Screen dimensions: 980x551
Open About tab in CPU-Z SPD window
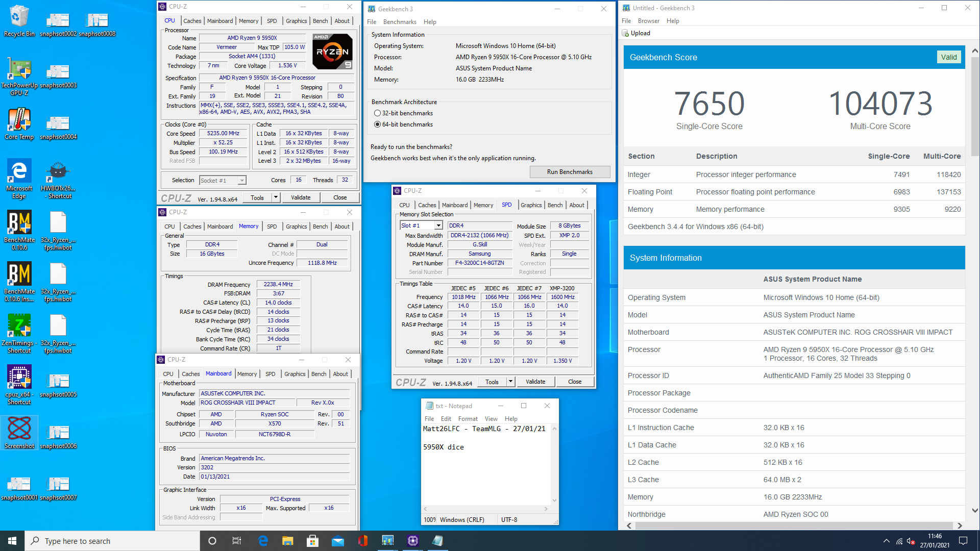[x=577, y=205]
